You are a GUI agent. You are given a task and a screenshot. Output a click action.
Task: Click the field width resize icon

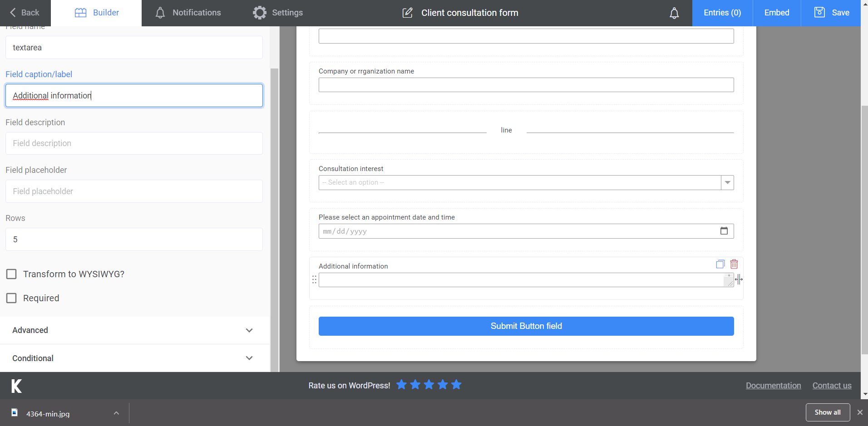tap(740, 279)
